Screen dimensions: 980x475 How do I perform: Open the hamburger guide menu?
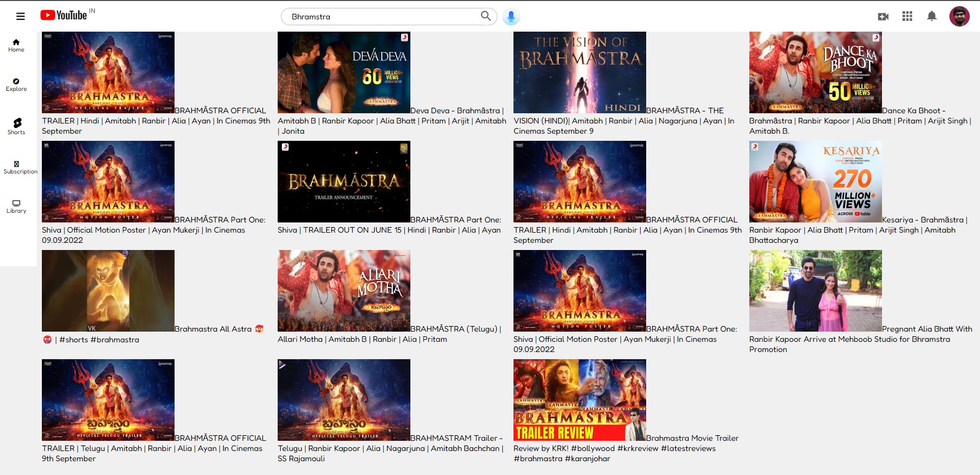[x=20, y=16]
